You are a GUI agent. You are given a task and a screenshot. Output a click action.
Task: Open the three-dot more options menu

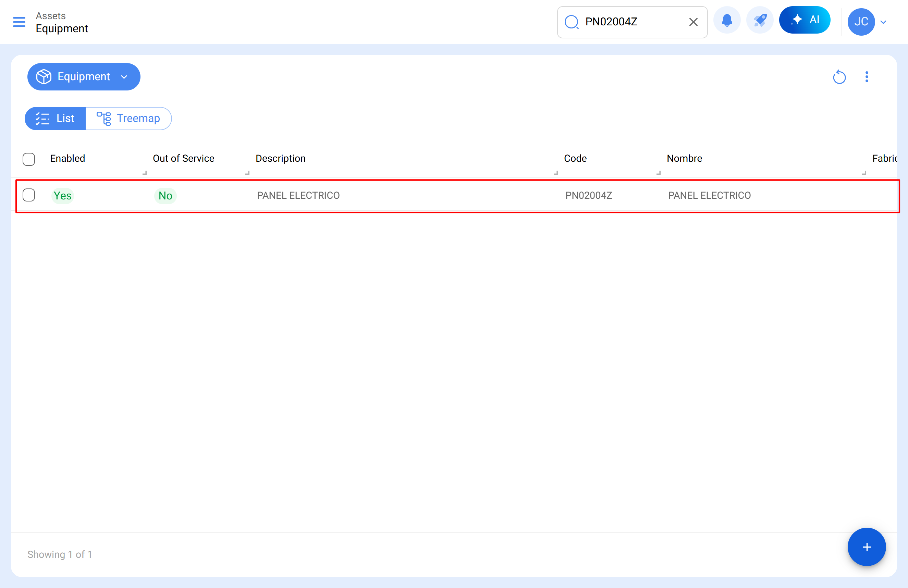[867, 77]
